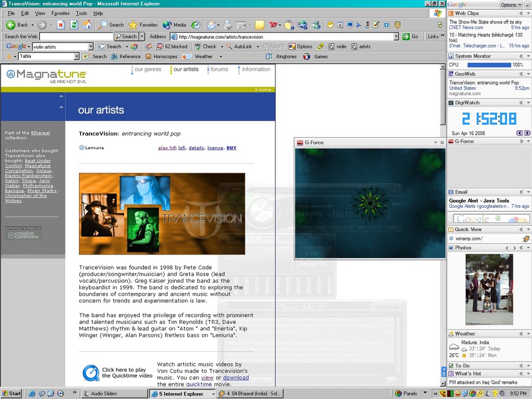Open the IE Mail envelope icon
The image size is (532, 399).
pyautogui.click(x=211, y=25)
